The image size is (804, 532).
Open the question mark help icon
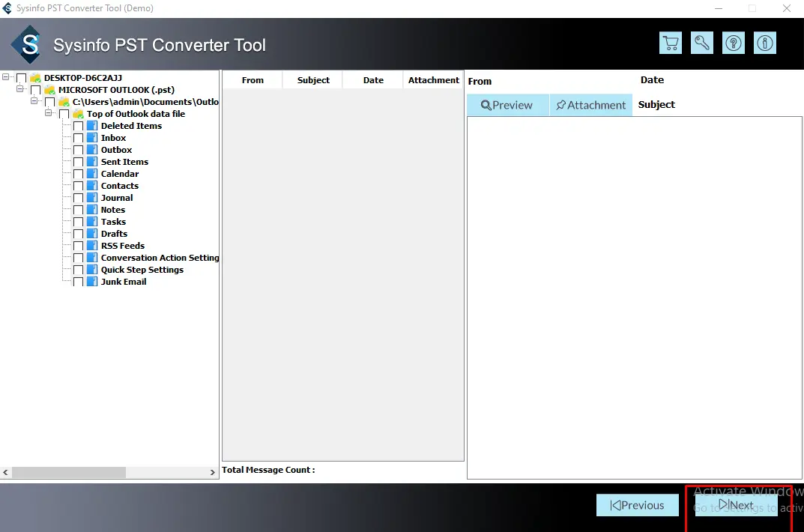tap(734, 43)
